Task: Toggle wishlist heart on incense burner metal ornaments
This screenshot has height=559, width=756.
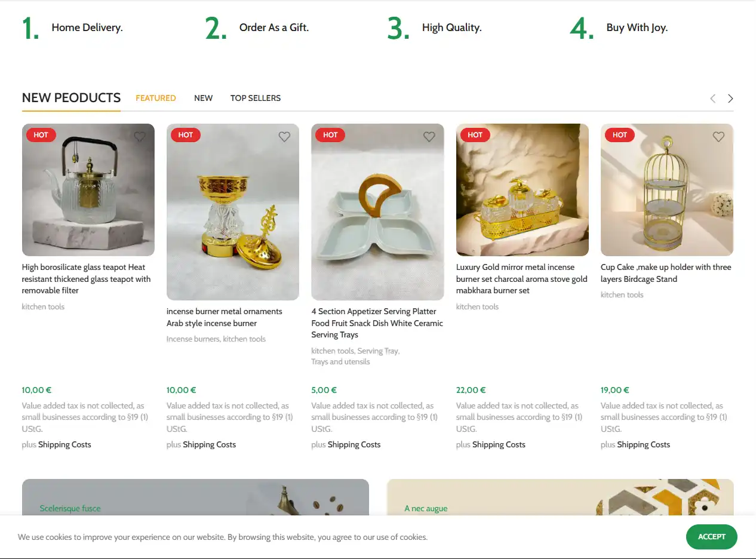Action: click(284, 137)
